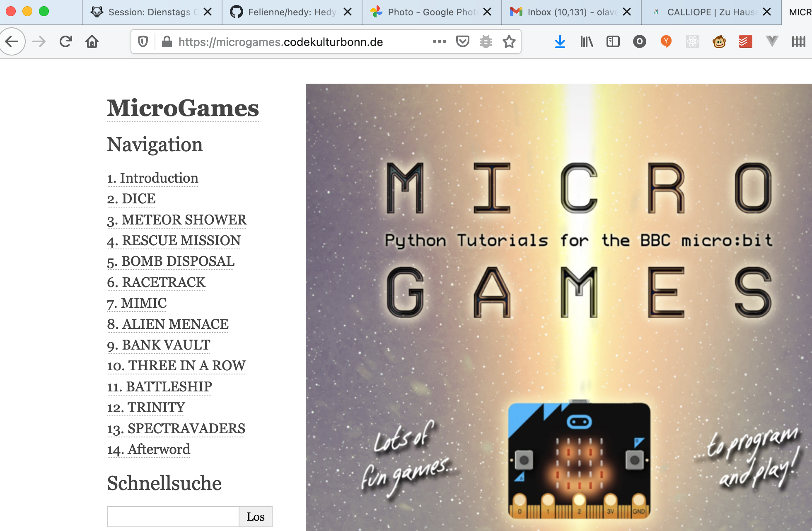Image resolution: width=812 pixels, height=531 pixels.
Task: Open tracking protection shield in address bar
Action: click(x=143, y=41)
